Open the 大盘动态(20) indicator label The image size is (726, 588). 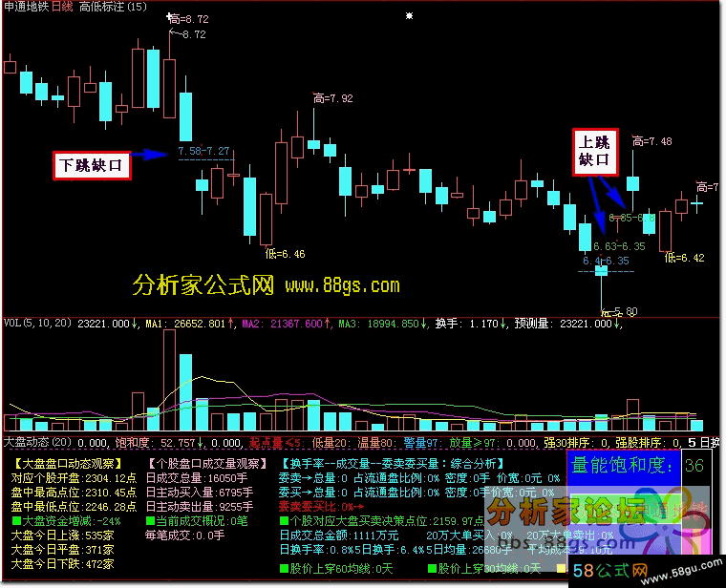36,443
